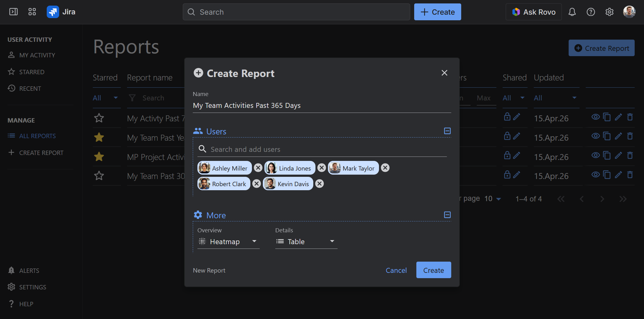Duplicate the first report using the copy icon
The width and height of the screenshot is (644, 319).
[x=607, y=117]
